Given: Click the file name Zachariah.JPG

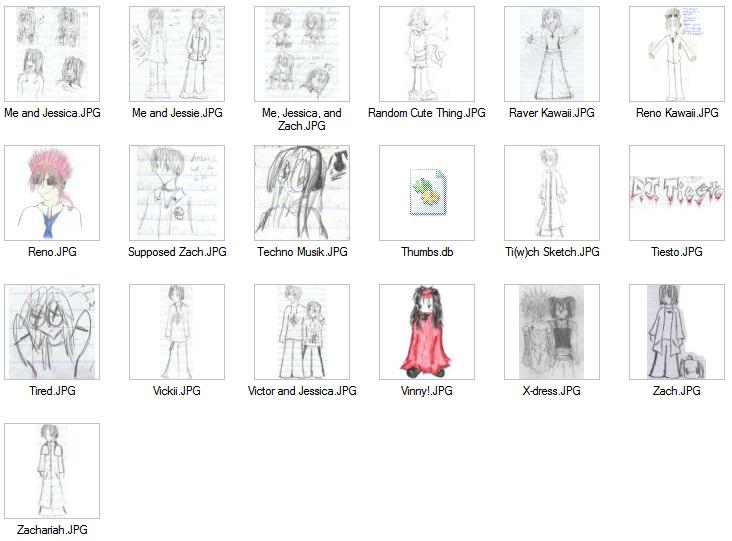Looking at the screenshot, I should [x=52, y=530].
